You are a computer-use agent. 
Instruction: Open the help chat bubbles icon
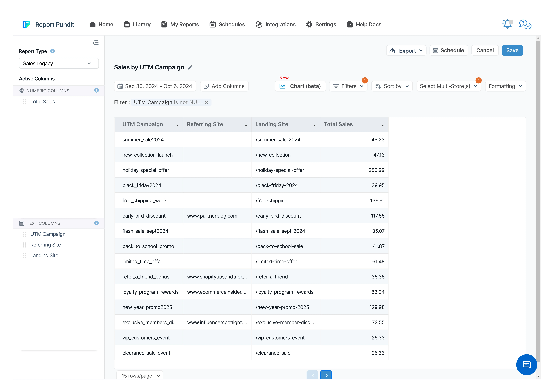pos(525,24)
